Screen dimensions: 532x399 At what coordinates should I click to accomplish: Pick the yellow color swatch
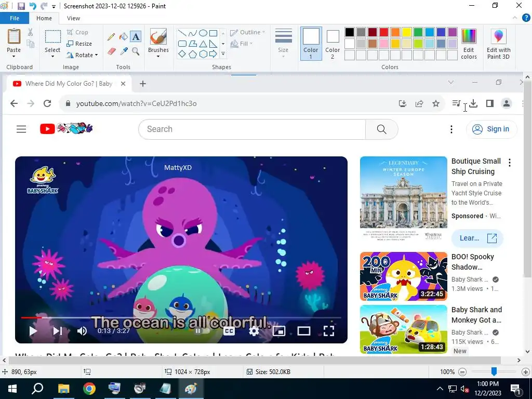tap(407, 32)
